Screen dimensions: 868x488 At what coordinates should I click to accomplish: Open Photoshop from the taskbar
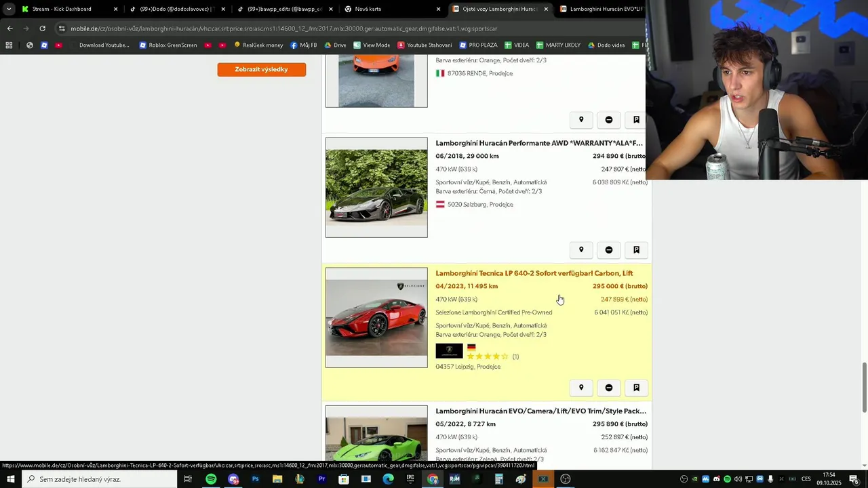255,479
